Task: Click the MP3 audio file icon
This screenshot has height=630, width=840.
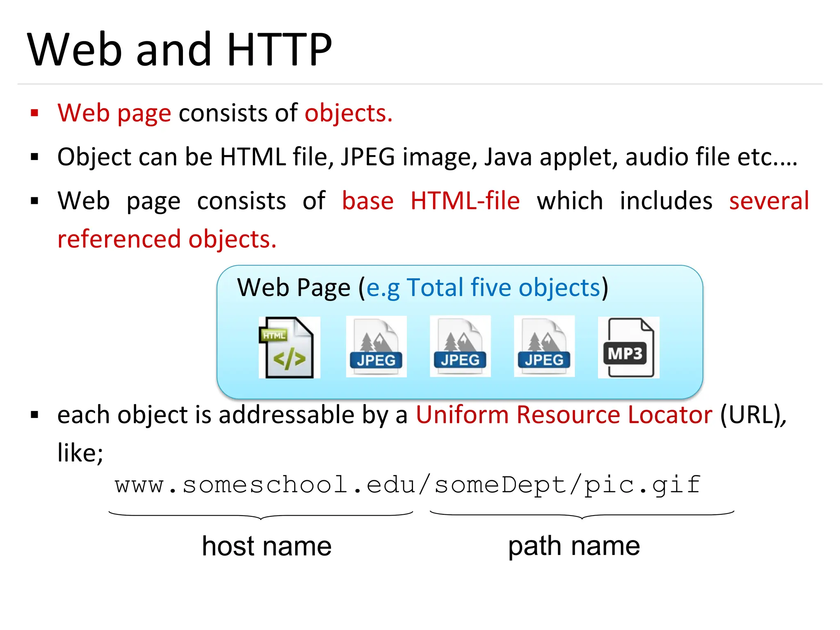Action: pos(629,347)
